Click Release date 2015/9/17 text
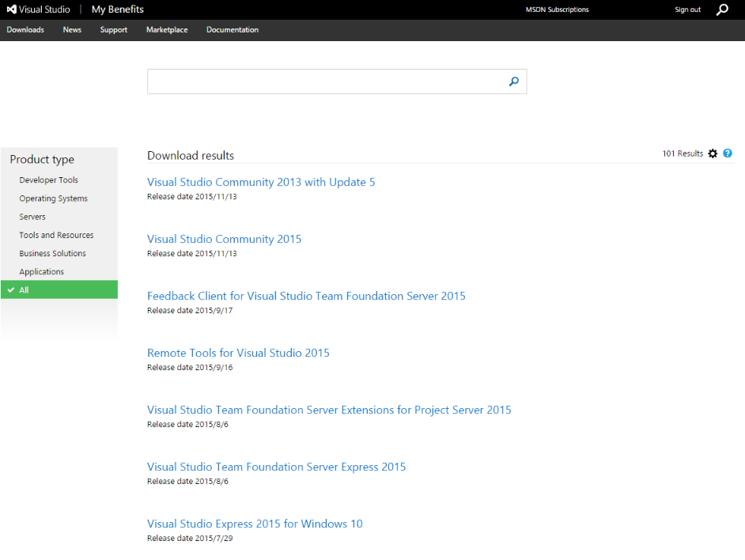Viewport: 745px width, 560px height. point(190,310)
